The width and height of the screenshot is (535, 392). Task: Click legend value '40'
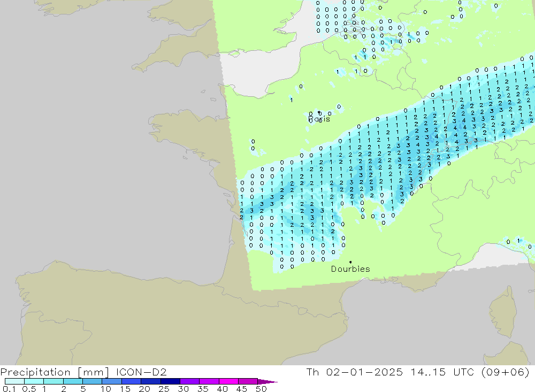coord(222,389)
